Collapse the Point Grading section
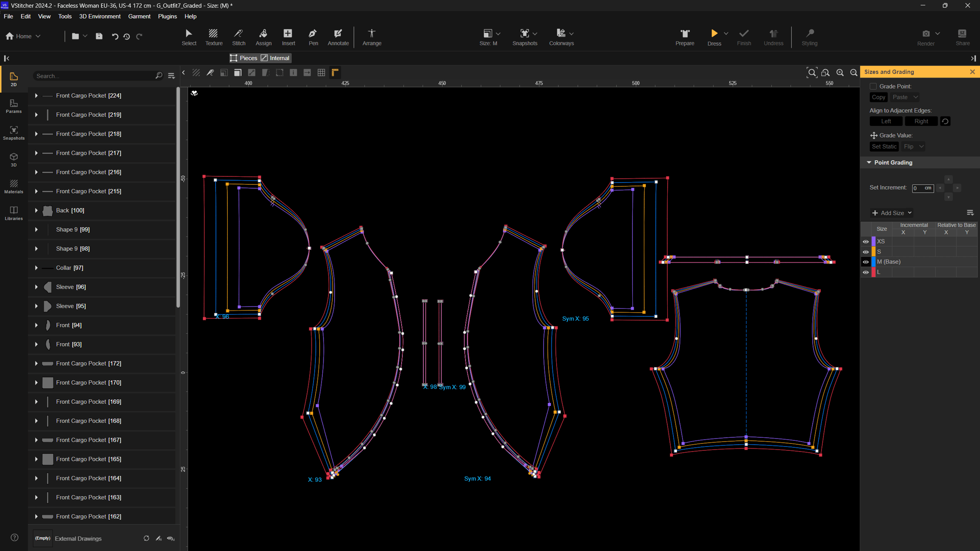Viewport: 980px width, 551px height. tap(869, 162)
